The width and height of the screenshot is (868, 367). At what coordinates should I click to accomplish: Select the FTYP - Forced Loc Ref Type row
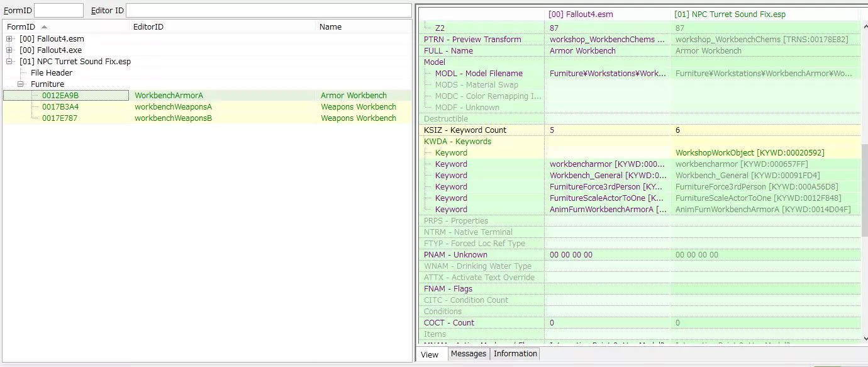[639, 244]
